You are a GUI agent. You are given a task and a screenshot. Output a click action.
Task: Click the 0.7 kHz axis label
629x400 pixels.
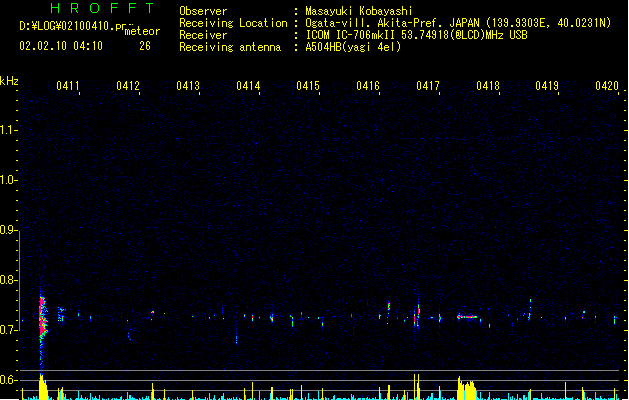[8, 330]
